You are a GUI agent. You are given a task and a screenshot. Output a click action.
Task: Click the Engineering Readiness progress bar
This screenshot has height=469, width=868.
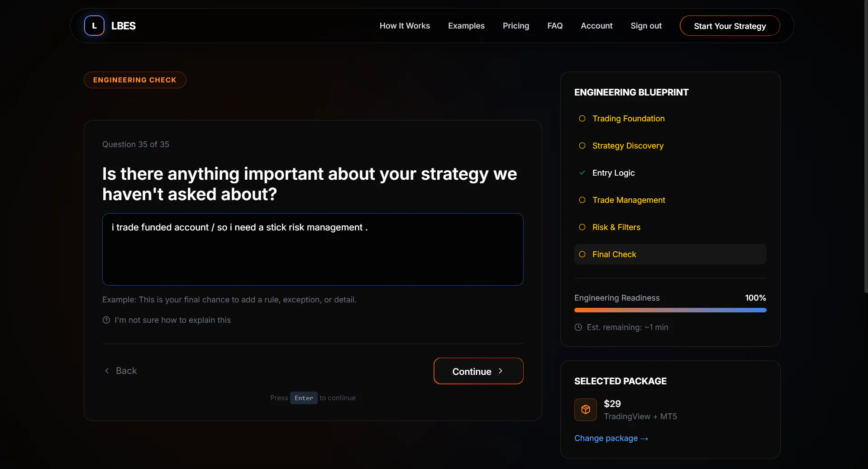point(670,310)
